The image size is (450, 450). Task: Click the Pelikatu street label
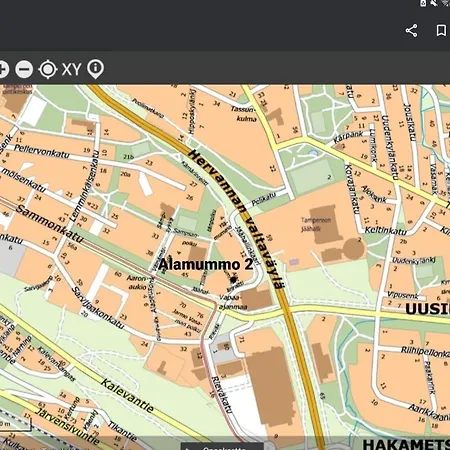tap(263, 199)
